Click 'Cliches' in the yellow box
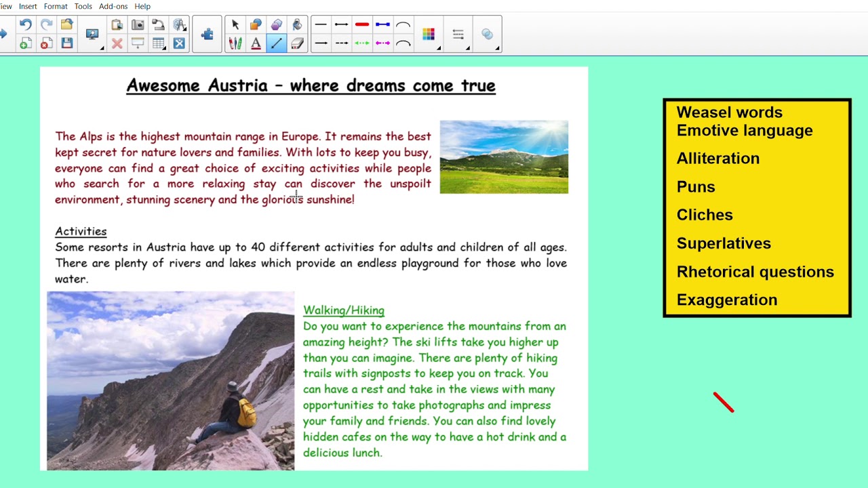 tap(705, 215)
